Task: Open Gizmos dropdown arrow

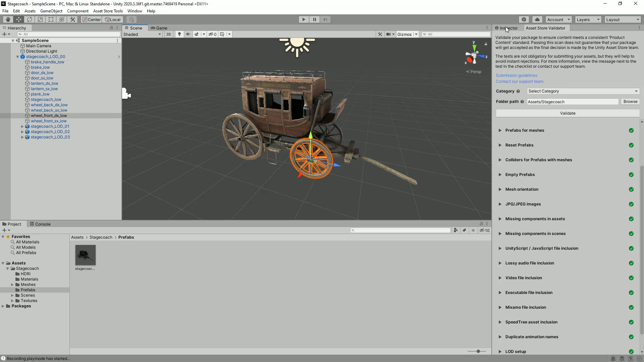Action: tap(416, 34)
